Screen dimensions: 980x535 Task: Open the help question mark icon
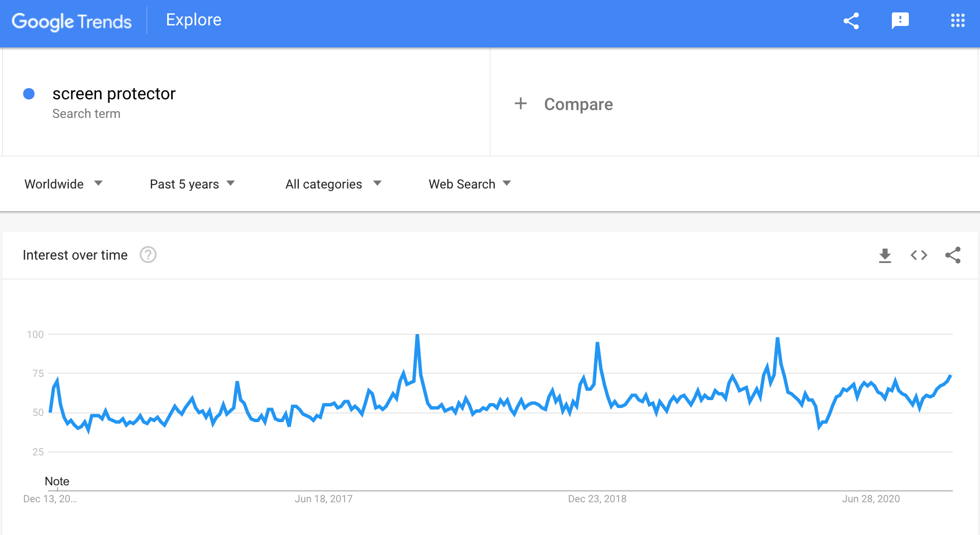click(148, 255)
